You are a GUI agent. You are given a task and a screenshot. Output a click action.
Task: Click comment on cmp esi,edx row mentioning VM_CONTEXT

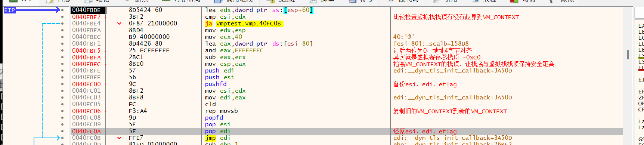click(456, 17)
